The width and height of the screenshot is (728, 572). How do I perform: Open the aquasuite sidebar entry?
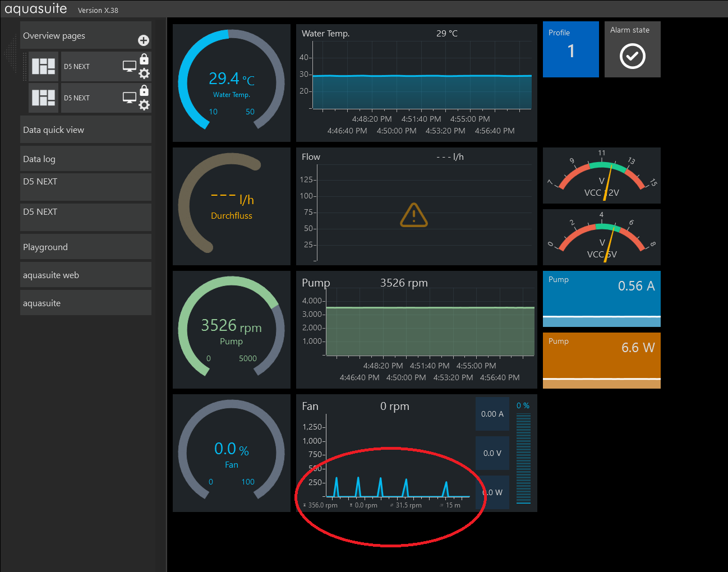85,303
